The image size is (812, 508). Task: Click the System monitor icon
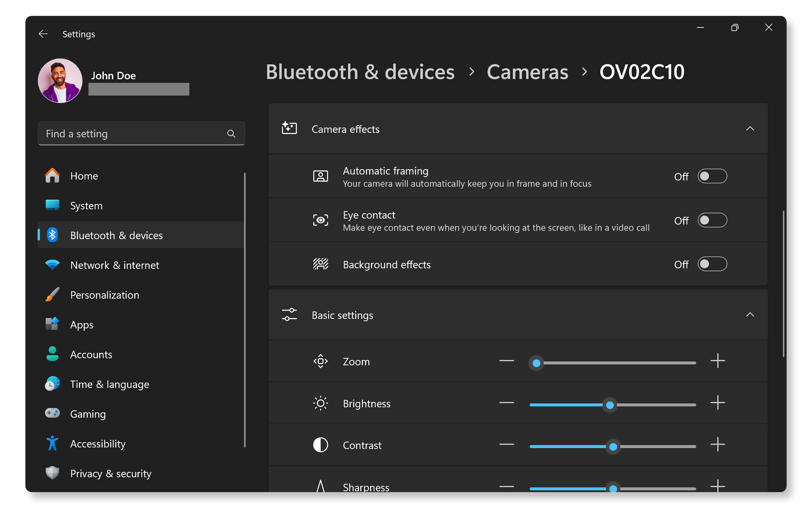[52, 205]
